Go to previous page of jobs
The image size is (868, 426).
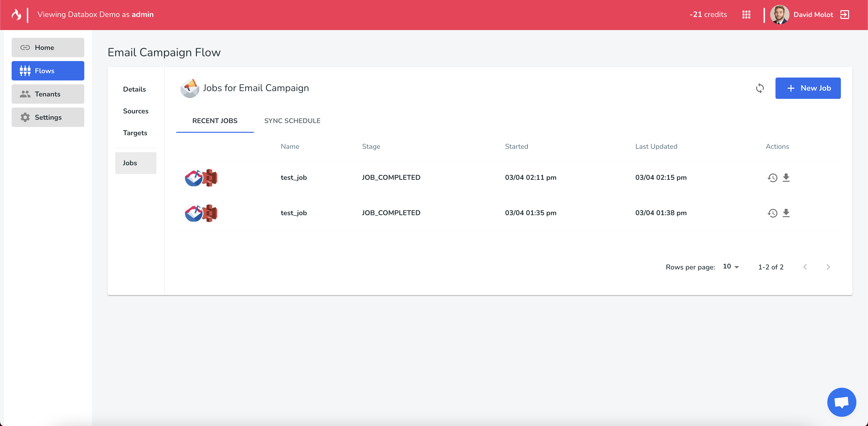[x=805, y=267]
